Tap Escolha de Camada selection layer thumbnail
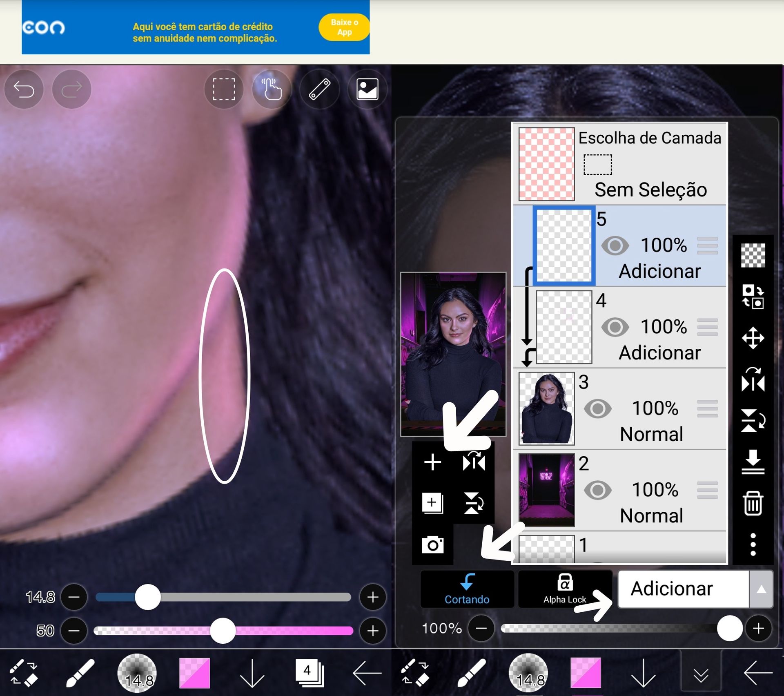This screenshot has width=784, height=696. [x=546, y=164]
